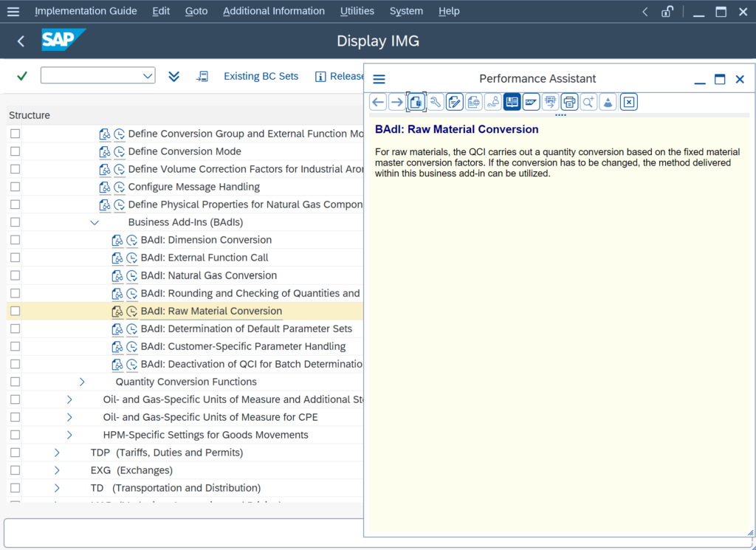Click the magnifier with plus icon

(x=588, y=102)
